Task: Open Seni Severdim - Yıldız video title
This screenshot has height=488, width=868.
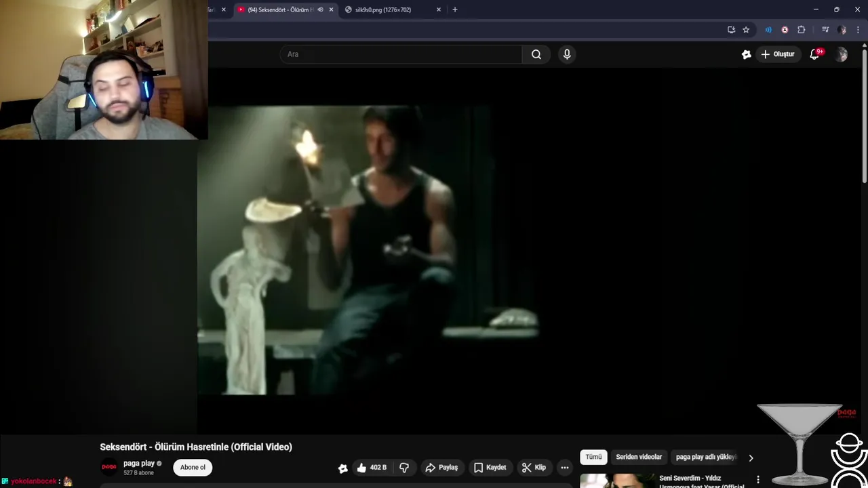Action: point(701,482)
